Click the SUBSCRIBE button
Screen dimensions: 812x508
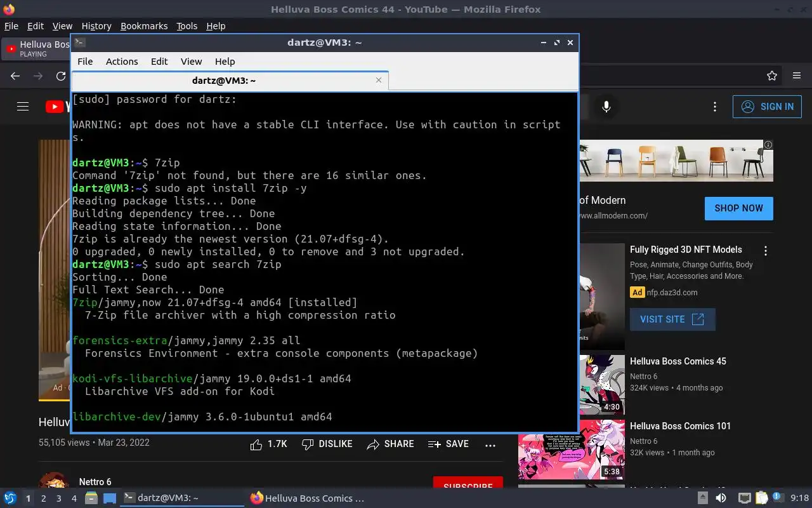click(x=468, y=483)
